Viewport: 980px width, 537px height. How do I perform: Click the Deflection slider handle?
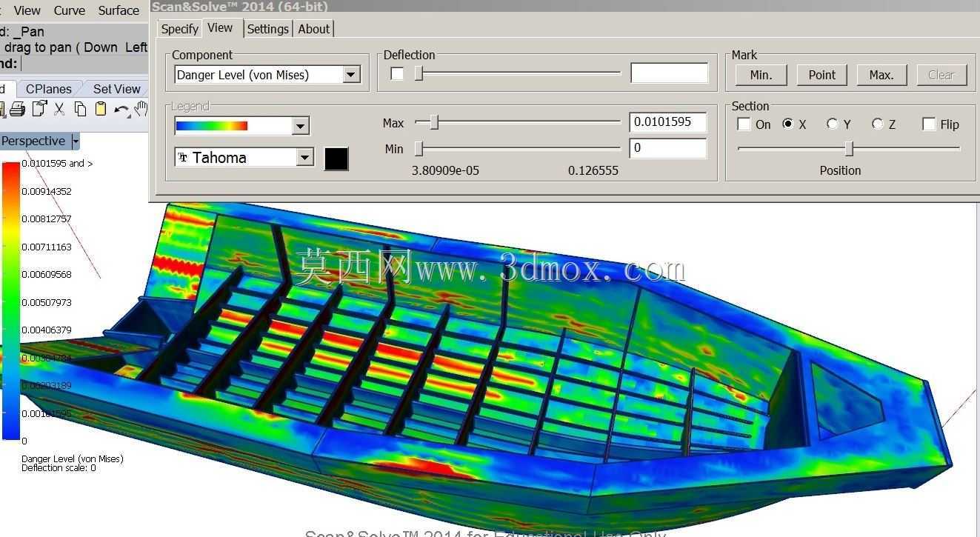pyautogui.click(x=419, y=73)
